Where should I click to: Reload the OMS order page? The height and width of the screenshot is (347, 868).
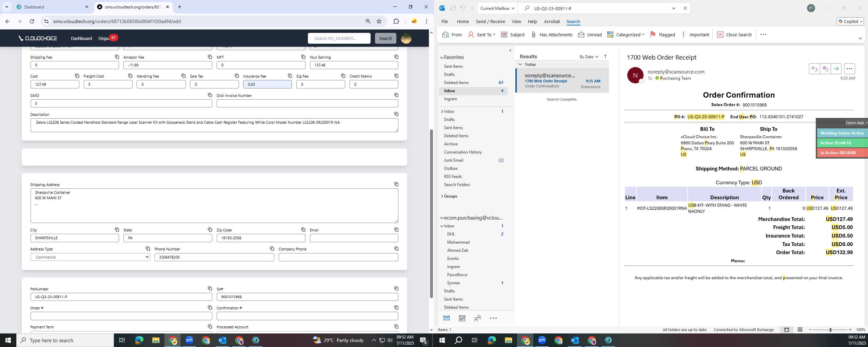coord(32,21)
